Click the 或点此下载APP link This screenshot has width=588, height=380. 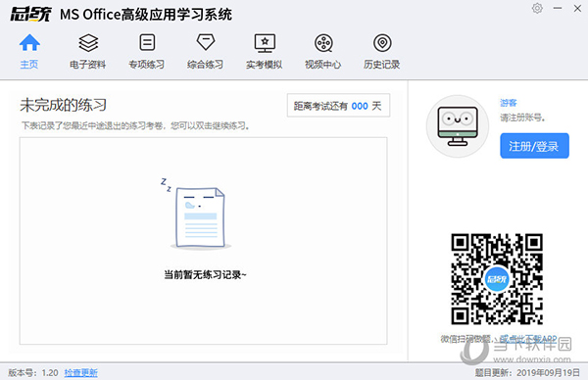click(528, 339)
